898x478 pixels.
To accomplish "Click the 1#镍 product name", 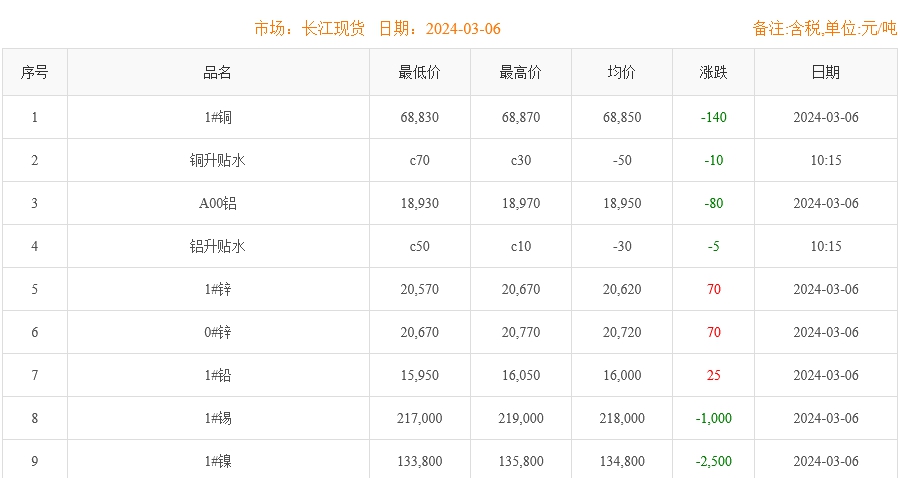I will [217, 461].
